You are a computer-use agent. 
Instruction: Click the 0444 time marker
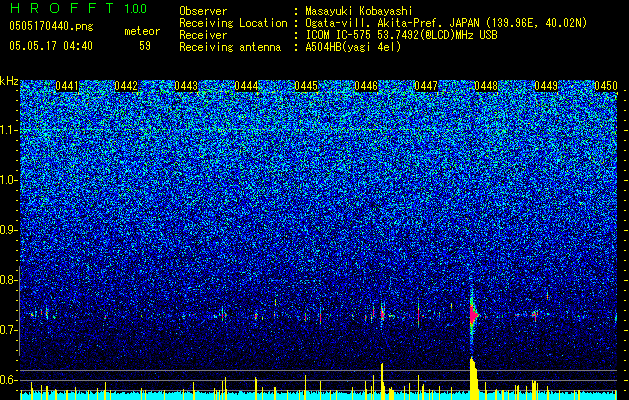(246, 86)
